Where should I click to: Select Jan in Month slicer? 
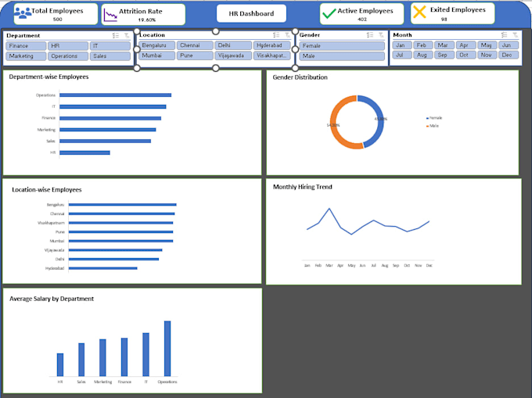tap(402, 45)
